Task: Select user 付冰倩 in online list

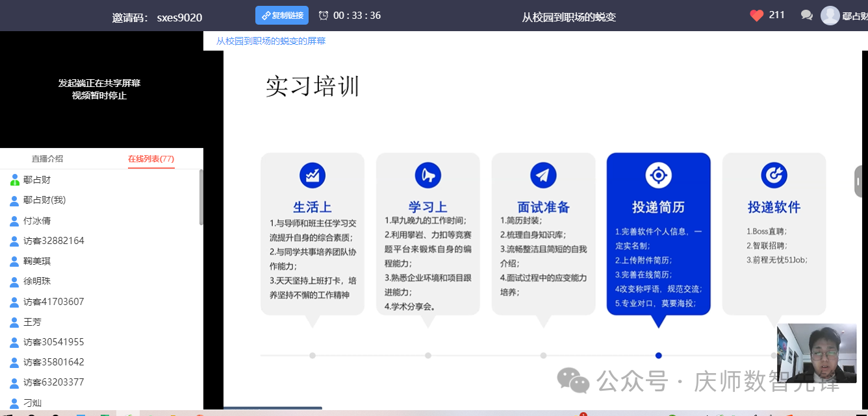Action: 36,221
